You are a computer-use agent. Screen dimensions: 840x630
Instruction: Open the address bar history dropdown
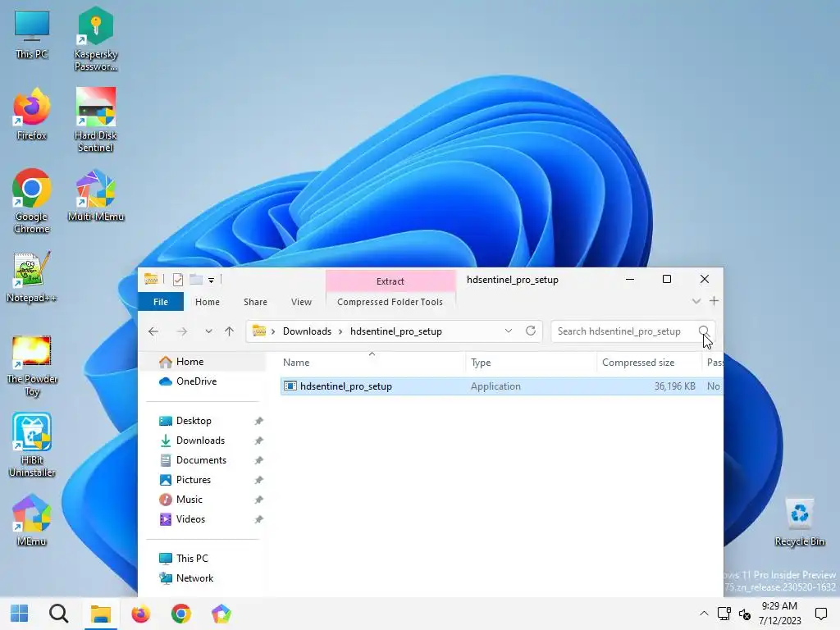point(509,331)
